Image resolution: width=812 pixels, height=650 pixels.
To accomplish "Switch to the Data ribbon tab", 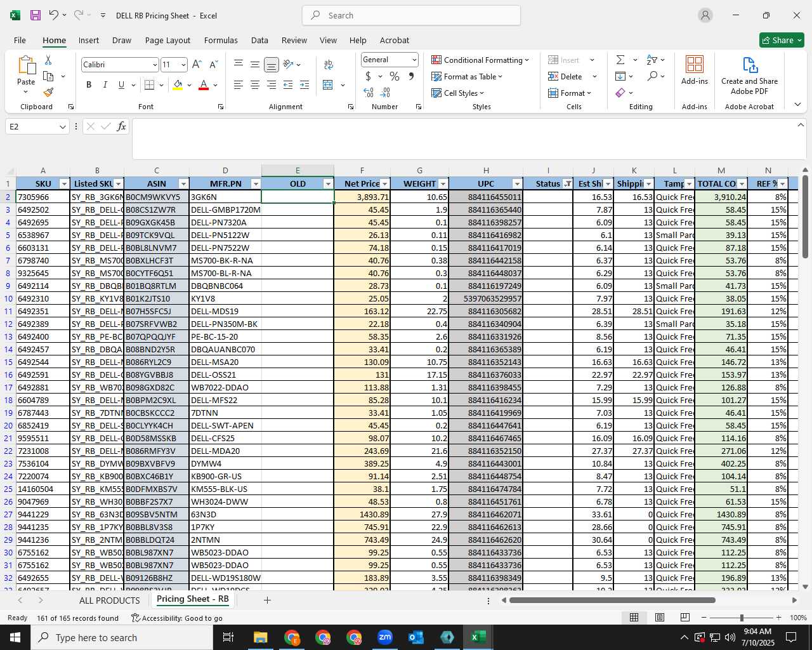I will tap(259, 40).
